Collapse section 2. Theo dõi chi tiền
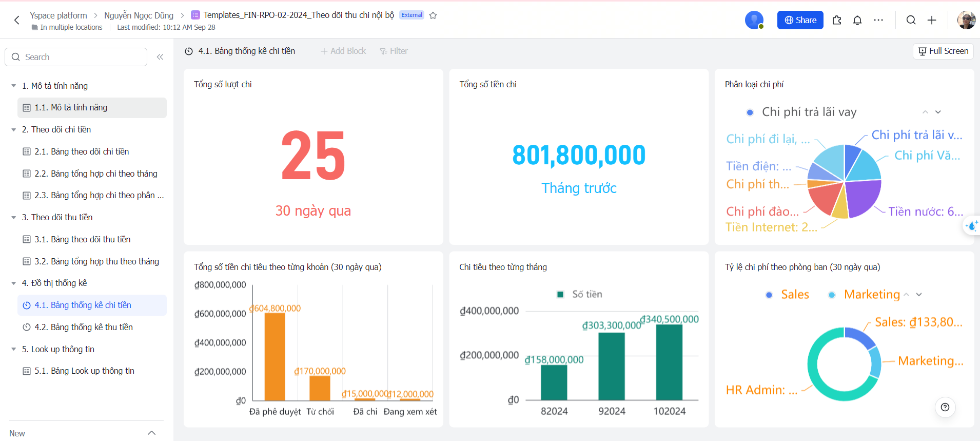 pyautogui.click(x=14, y=130)
